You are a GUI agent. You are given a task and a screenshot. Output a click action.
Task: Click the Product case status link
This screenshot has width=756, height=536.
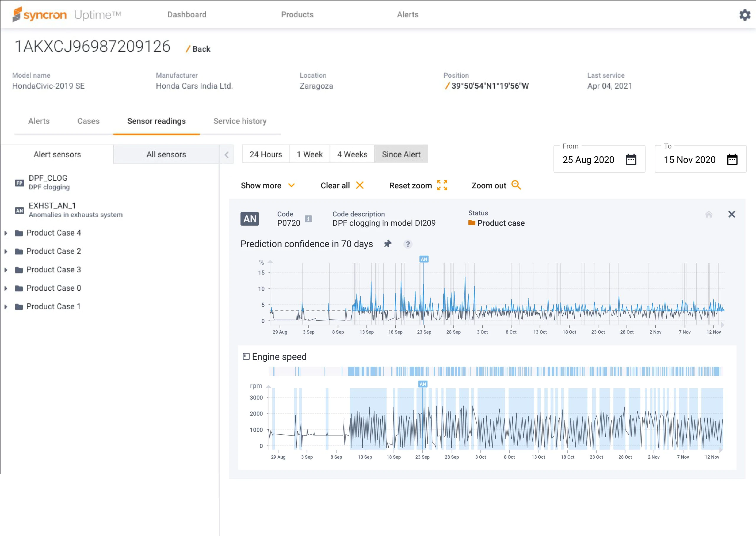pos(501,223)
